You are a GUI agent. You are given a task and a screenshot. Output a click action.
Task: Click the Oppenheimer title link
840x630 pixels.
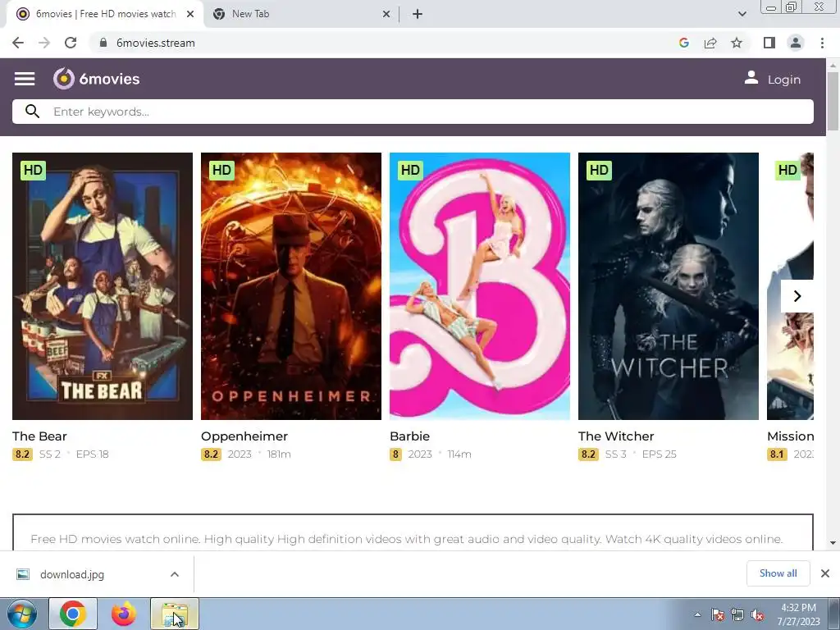click(x=244, y=436)
